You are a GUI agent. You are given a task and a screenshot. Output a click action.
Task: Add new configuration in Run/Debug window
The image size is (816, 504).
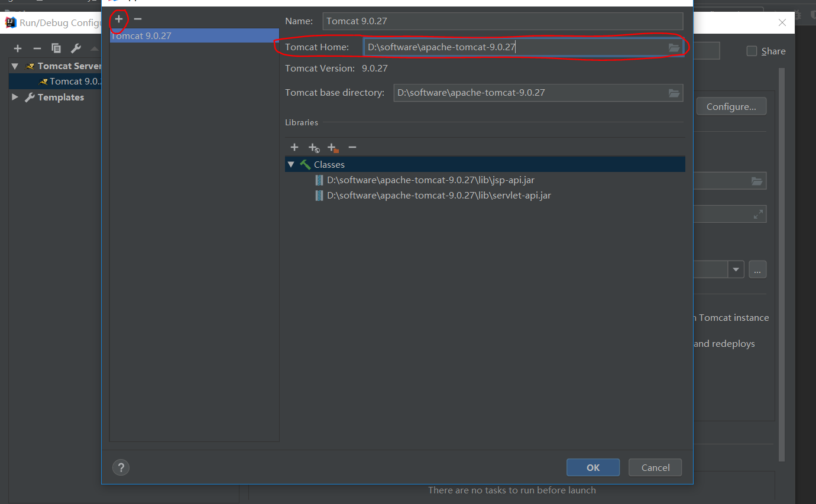tap(18, 48)
